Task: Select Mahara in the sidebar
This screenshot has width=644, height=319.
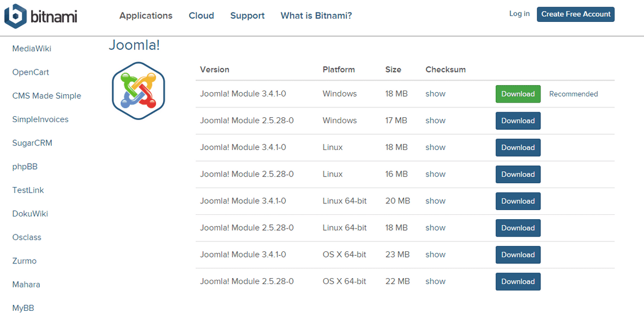Action: point(26,285)
